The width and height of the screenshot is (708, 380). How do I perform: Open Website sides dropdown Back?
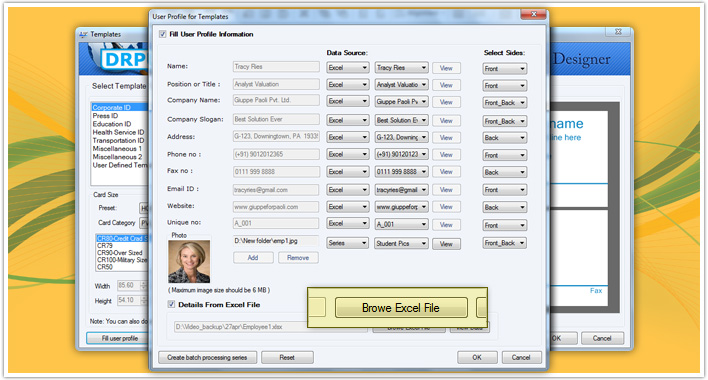click(505, 208)
